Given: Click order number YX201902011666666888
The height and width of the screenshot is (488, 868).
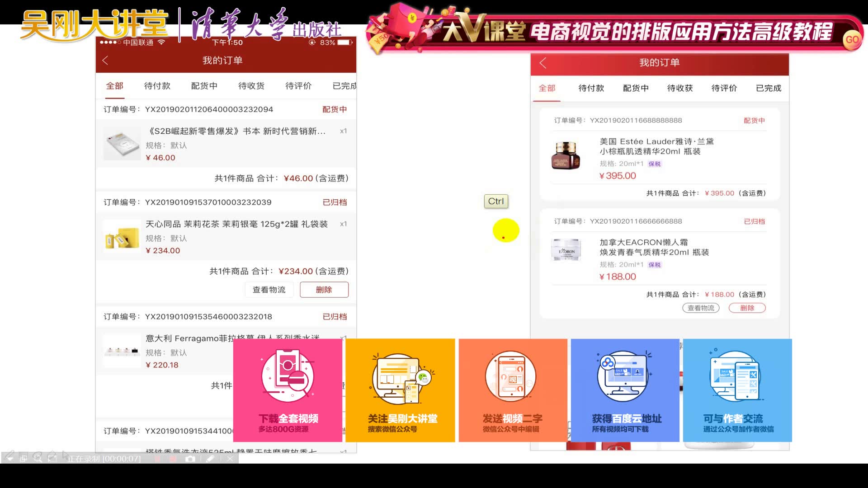Looking at the screenshot, I should coord(636,221).
